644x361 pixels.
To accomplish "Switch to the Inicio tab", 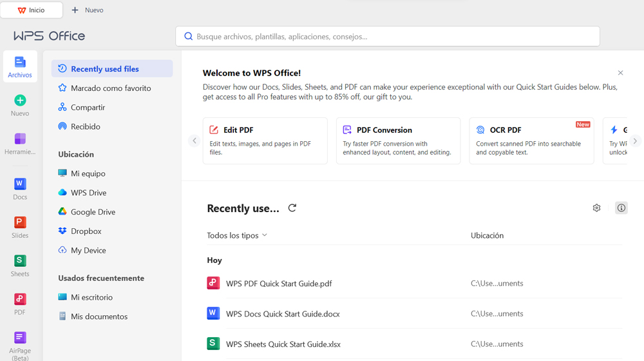I will (x=31, y=10).
